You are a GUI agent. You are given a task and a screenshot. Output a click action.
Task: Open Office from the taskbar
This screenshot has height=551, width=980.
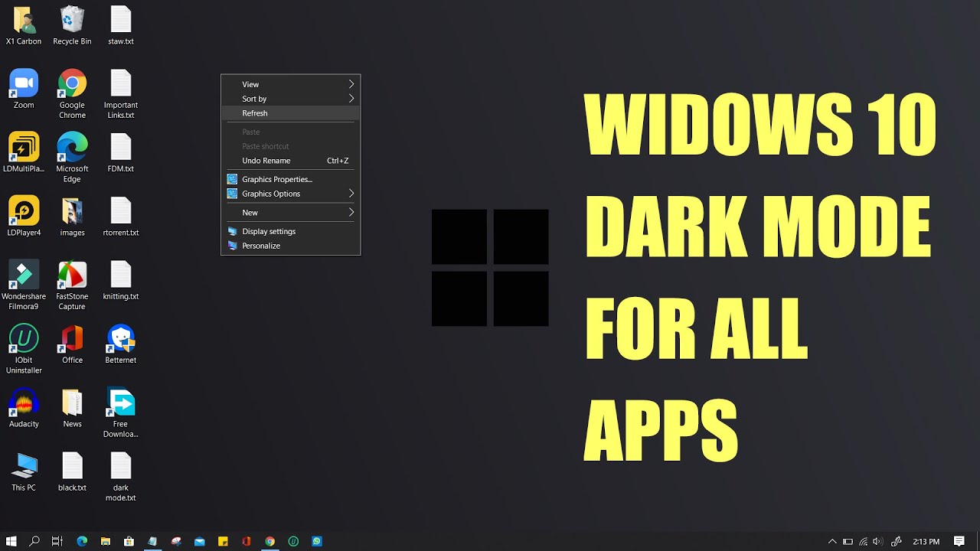247,541
